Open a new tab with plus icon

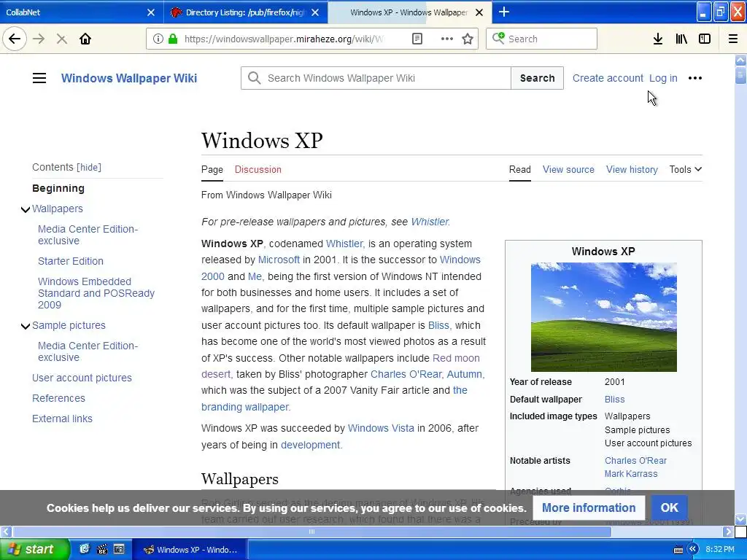(x=503, y=12)
